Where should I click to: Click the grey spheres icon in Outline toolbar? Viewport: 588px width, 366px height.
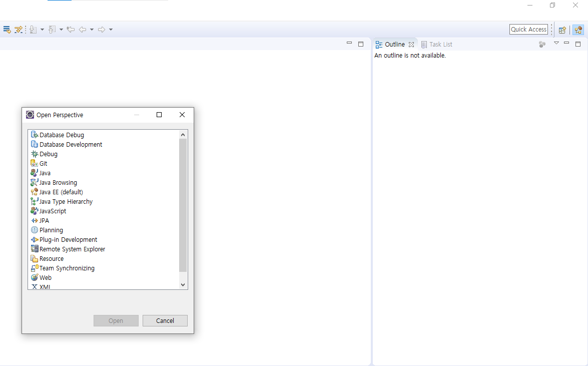542,44
